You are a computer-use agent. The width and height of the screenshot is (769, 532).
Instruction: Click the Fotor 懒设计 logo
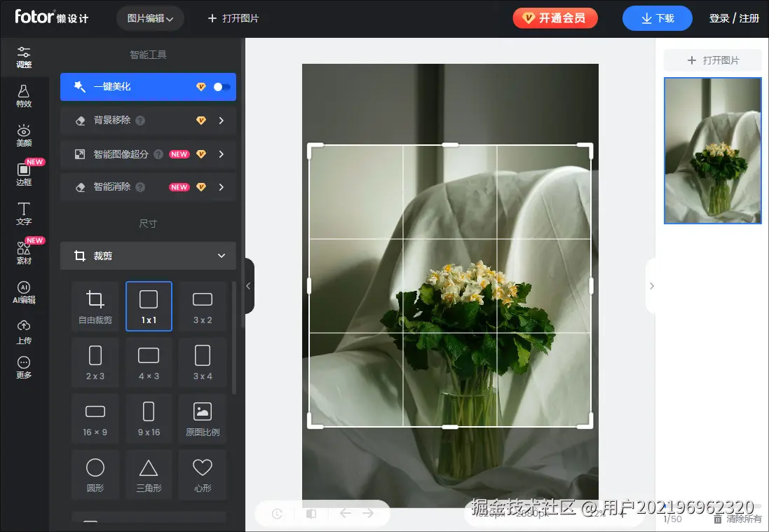[51, 17]
